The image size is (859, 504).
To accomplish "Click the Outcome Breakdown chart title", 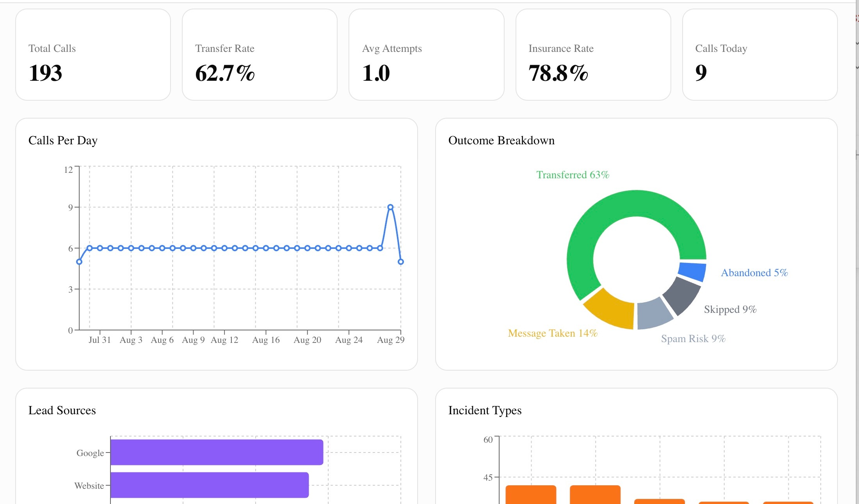I will point(501,140).
